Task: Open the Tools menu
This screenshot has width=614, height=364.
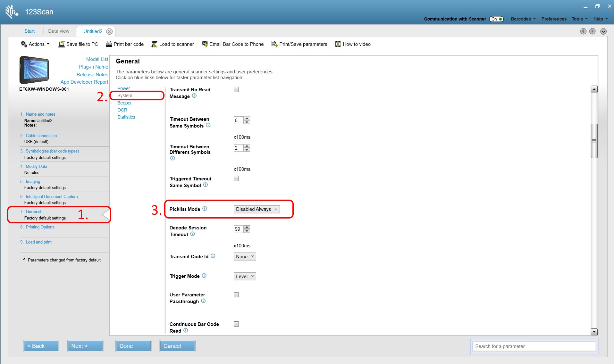Action: click(580, 19)
